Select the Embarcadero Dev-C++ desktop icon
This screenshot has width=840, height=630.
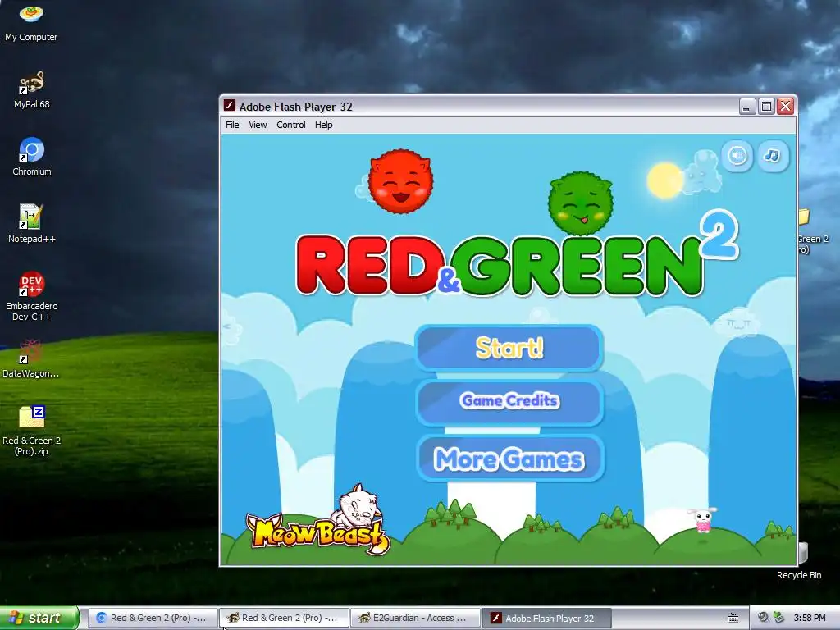(x=31, y=295)
